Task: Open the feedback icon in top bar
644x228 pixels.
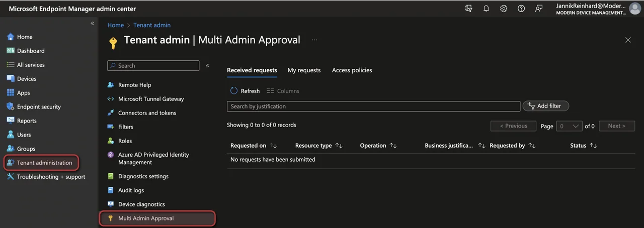Action: 539,9
